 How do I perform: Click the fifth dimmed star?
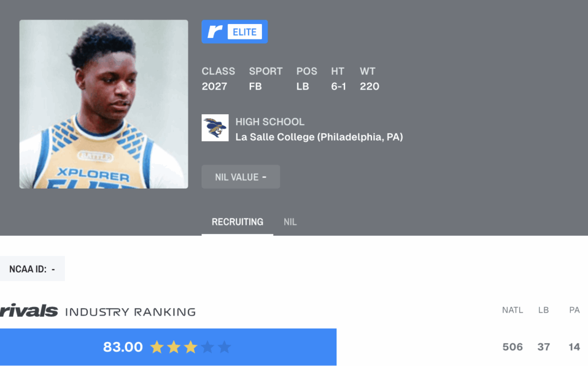pos(225,347)
